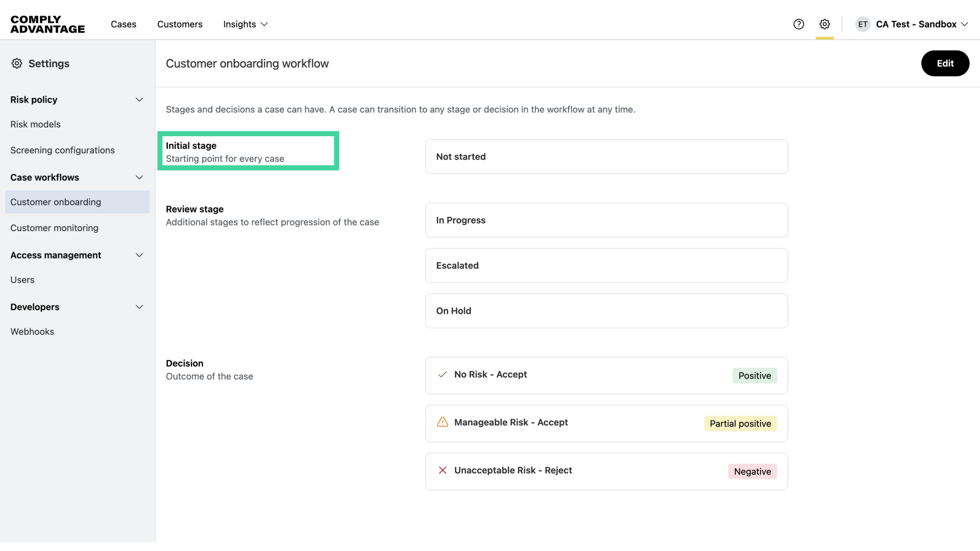
Task: Go to the Cases page
Action: (124, 24)
